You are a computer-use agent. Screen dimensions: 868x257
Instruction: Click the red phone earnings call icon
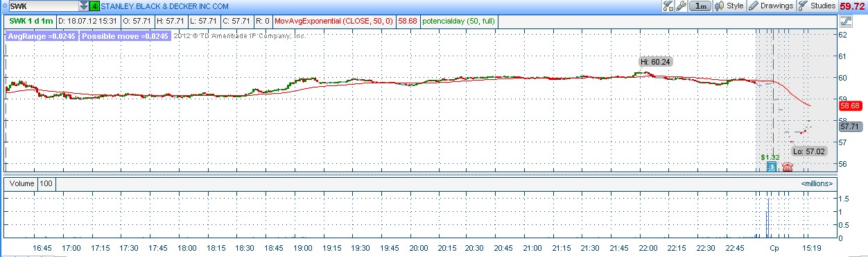787,166
